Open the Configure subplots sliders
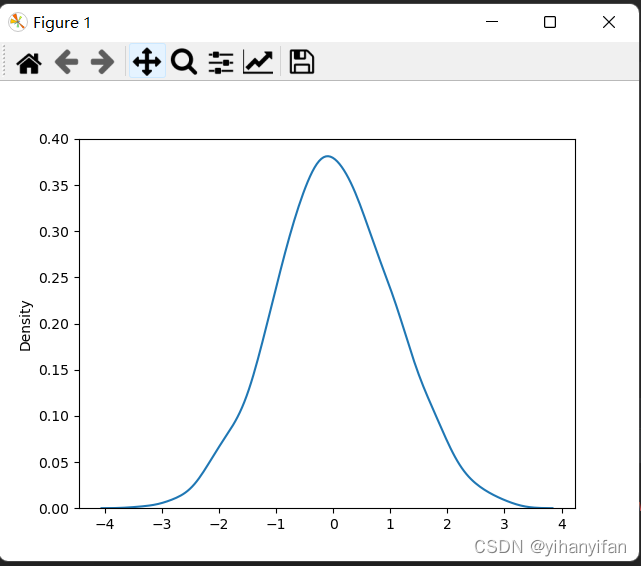Viewport: 641px width, 566px height. point(221,63)
